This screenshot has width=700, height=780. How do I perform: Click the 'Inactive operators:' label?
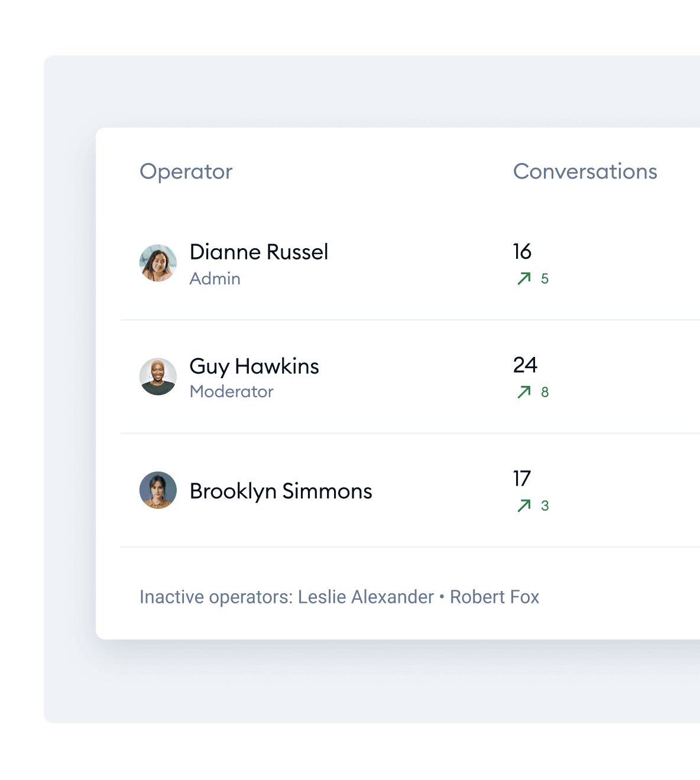[x=216, y=597]
